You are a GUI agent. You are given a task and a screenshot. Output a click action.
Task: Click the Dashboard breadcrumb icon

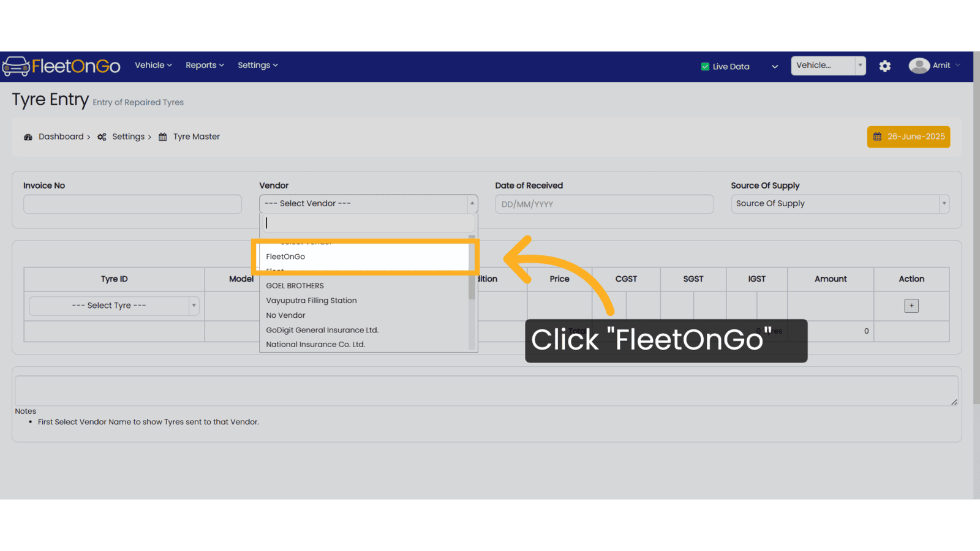(x=28, y=137)
